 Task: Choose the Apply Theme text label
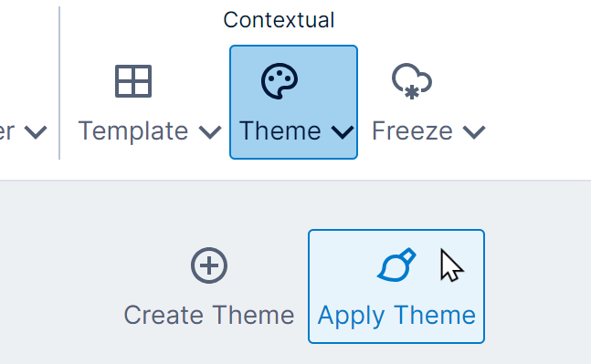396,316
